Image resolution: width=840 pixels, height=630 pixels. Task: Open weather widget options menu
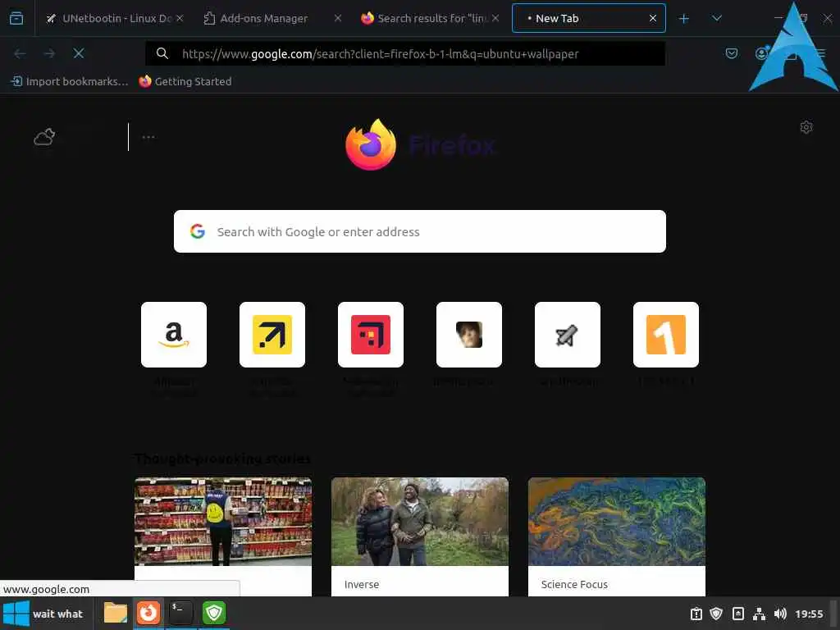tap(148, 137)
